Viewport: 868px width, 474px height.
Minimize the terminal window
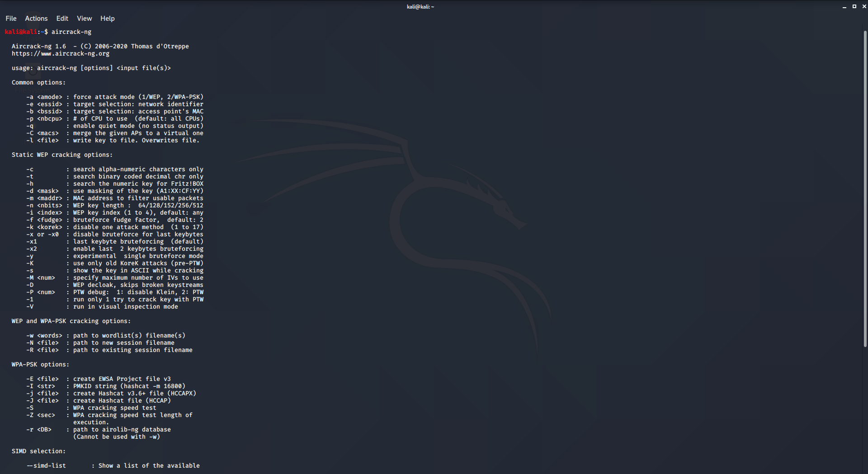pyautogui.click(x=844, y=6)
